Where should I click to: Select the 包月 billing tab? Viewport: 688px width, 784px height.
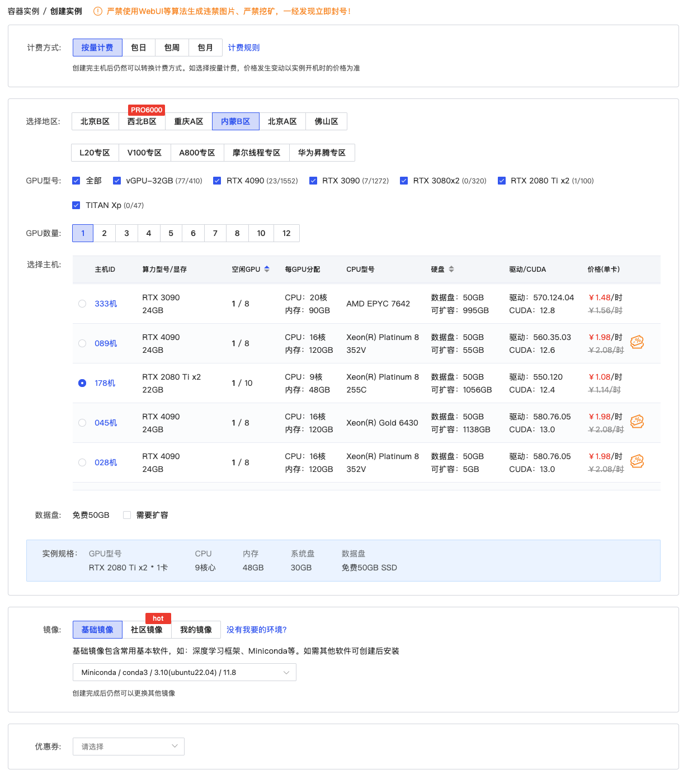205,48
